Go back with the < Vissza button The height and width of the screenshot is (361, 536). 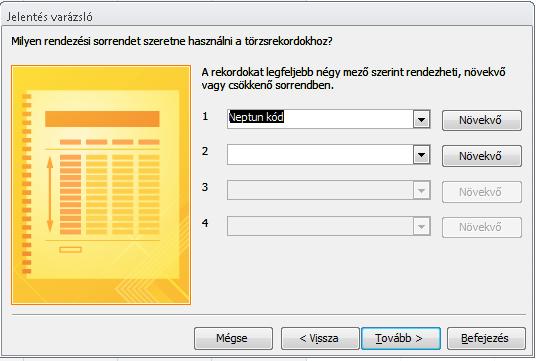[320, 338]
